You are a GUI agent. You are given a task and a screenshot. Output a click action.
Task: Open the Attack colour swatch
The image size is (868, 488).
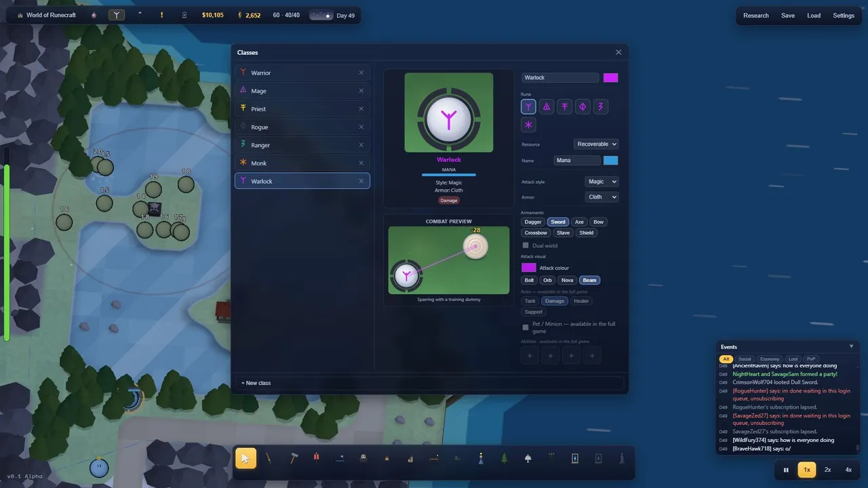point(528,268)
